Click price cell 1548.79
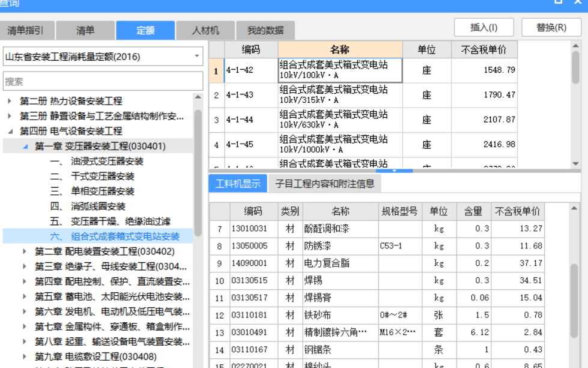 click(485, 70)
